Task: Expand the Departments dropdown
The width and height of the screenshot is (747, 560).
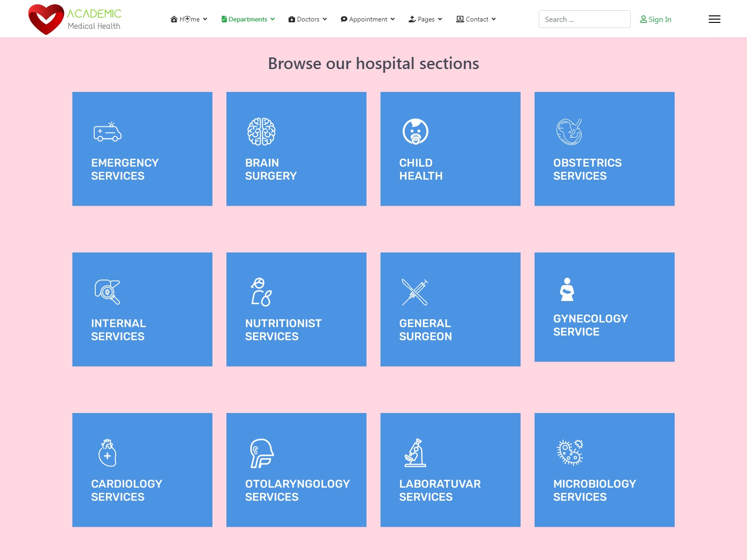Action: coord(248,19)
